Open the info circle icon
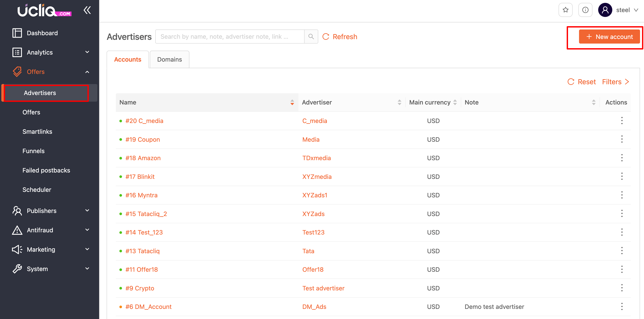 coord(585,10)
